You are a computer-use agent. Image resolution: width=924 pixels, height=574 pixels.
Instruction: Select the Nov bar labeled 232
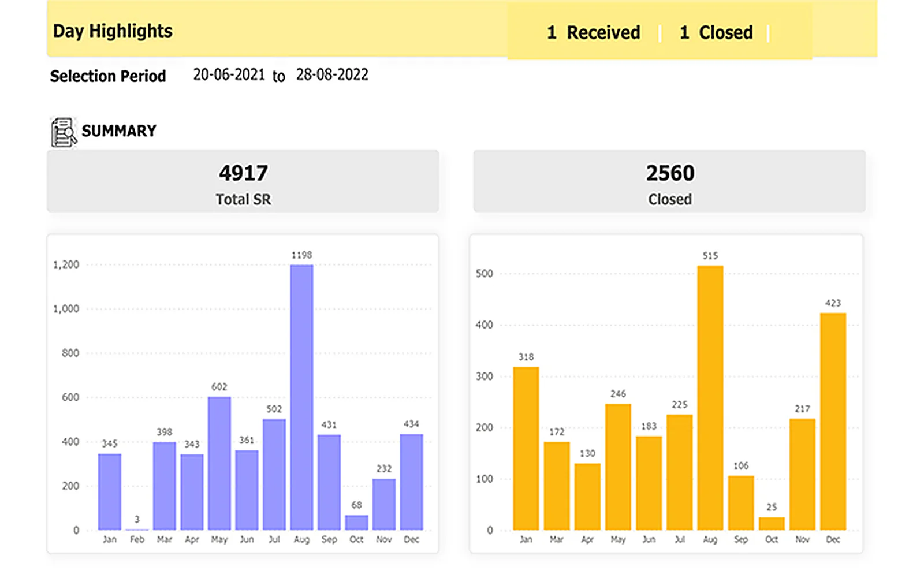pos(384,505)
